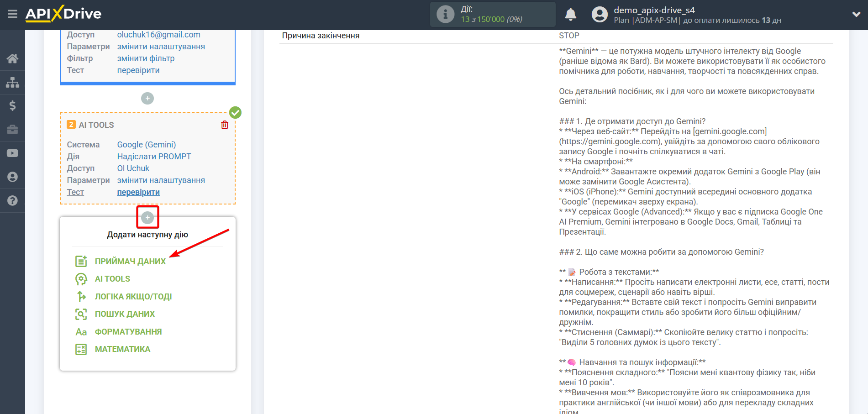Click the Data Receiver icon

point(81,261)
